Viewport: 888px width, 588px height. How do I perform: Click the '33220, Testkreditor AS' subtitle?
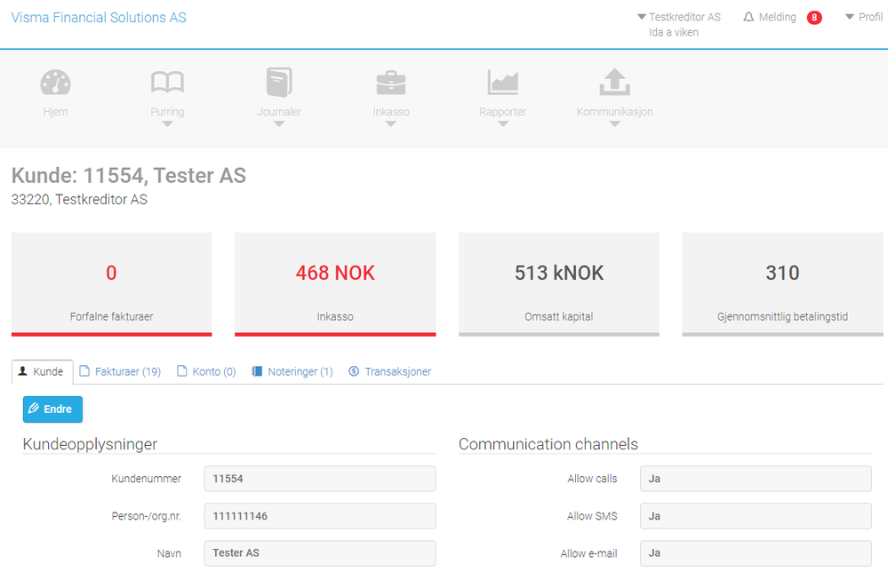pyautogui.click(x=79, y=200)
